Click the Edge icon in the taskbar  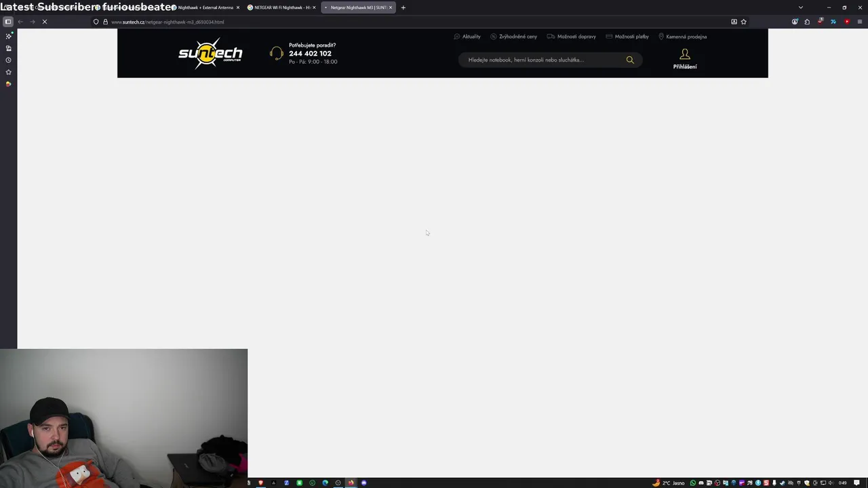325,483
